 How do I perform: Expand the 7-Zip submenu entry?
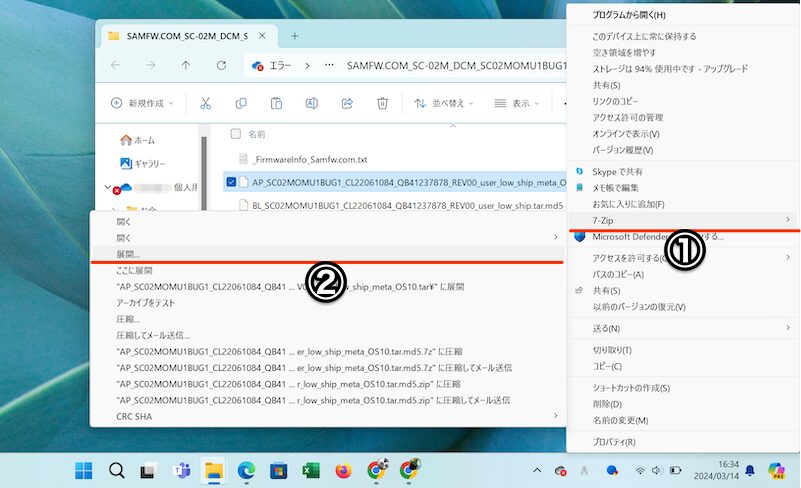[680, 219]
